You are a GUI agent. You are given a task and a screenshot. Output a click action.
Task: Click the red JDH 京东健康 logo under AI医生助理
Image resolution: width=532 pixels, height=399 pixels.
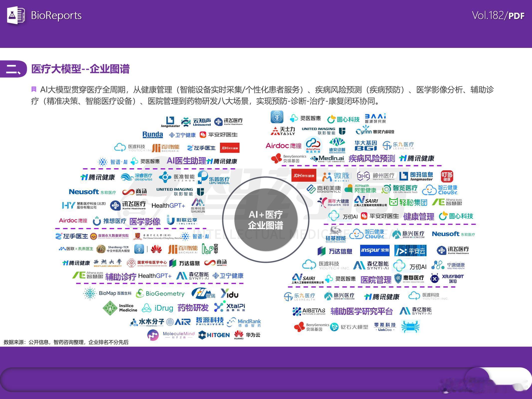230,148
